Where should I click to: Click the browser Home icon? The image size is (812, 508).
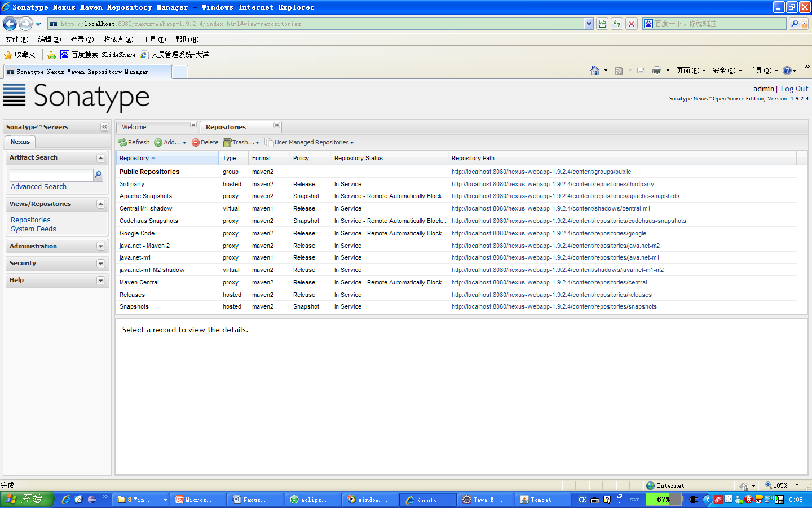click(x=595, y=71)
